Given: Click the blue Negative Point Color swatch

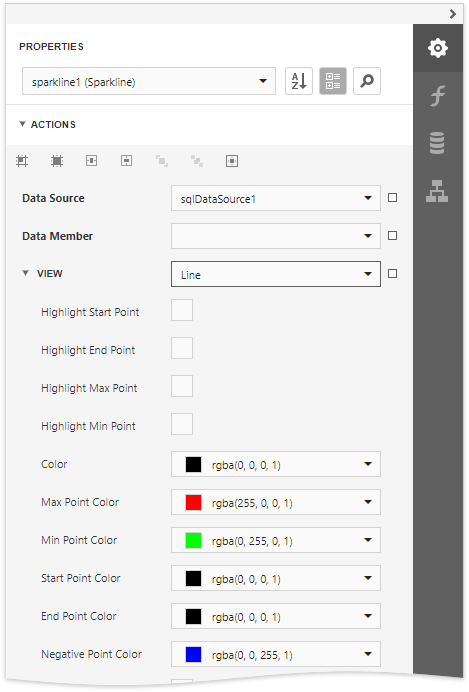Looking at the screenshot, I should point(193,654).
